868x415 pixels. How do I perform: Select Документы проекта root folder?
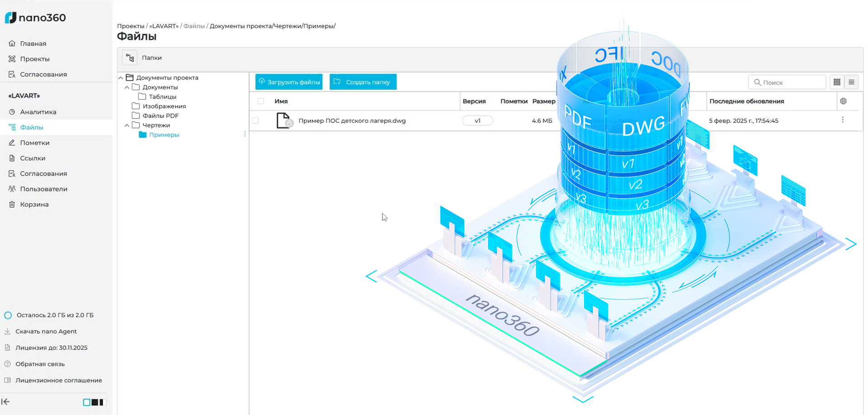pos(167,78)
